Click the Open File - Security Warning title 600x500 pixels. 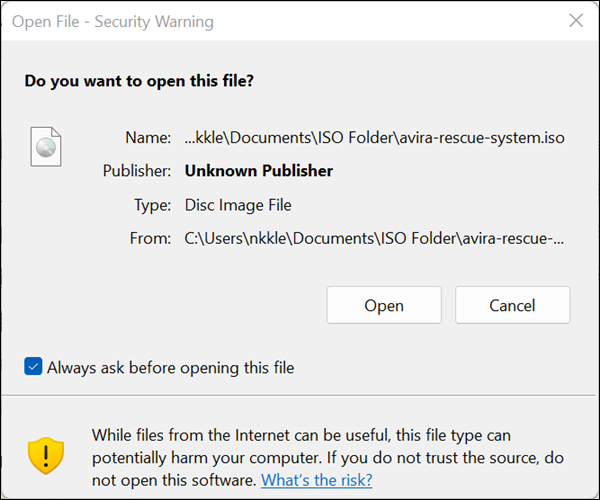pos(113,22)
